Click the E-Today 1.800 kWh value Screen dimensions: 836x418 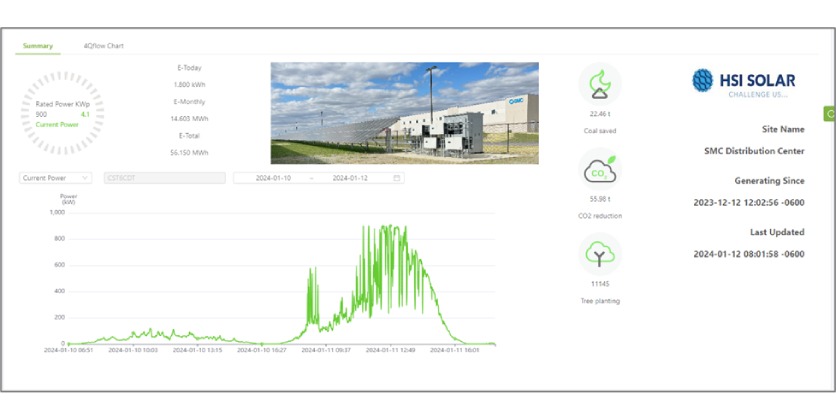(189, 85)
